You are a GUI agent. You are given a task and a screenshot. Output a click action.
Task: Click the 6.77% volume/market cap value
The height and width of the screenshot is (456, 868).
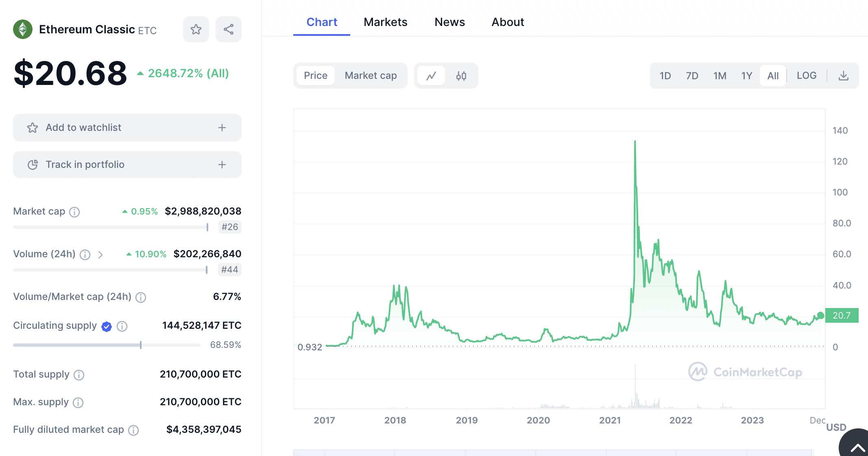(x=227, y=297)
